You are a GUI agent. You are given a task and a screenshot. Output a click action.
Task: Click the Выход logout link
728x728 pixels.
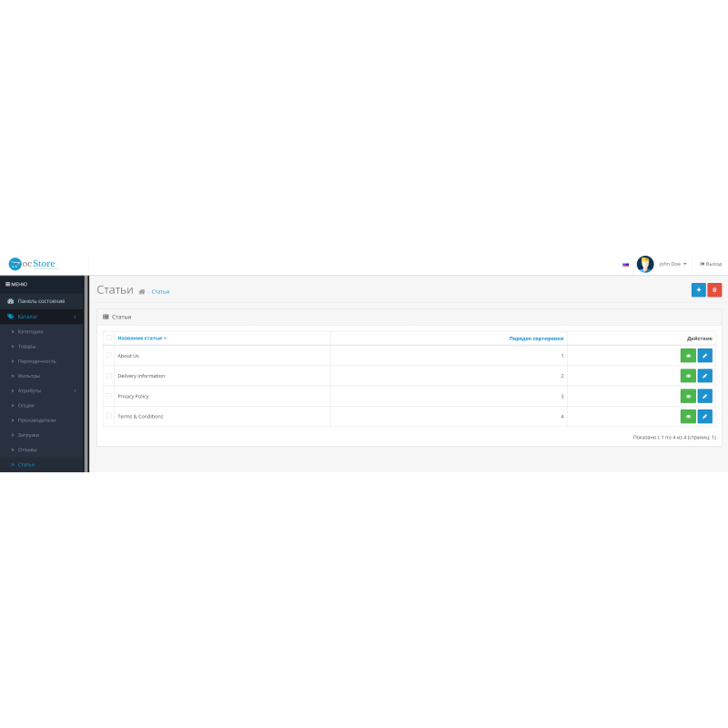point(710,264)
